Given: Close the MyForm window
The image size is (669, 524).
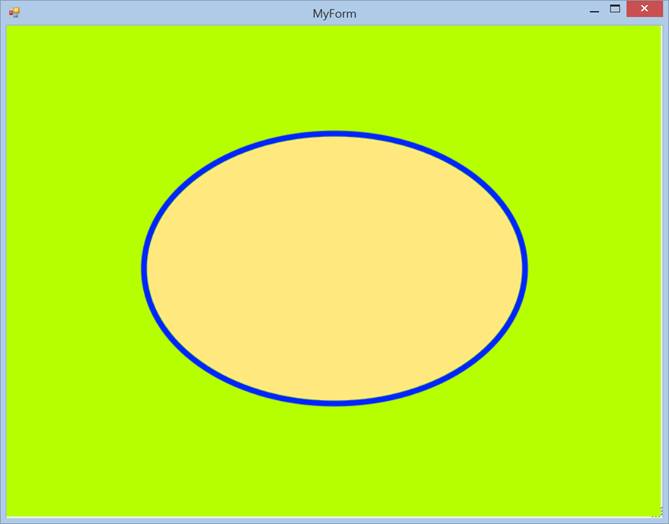Looking at the screenshot, I should point(644,11).
